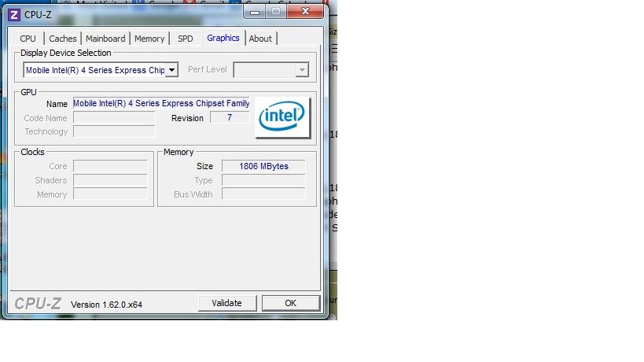The image size is (644, 362).
Task: Show the SPD tab
Action: [x=185, y=39]
